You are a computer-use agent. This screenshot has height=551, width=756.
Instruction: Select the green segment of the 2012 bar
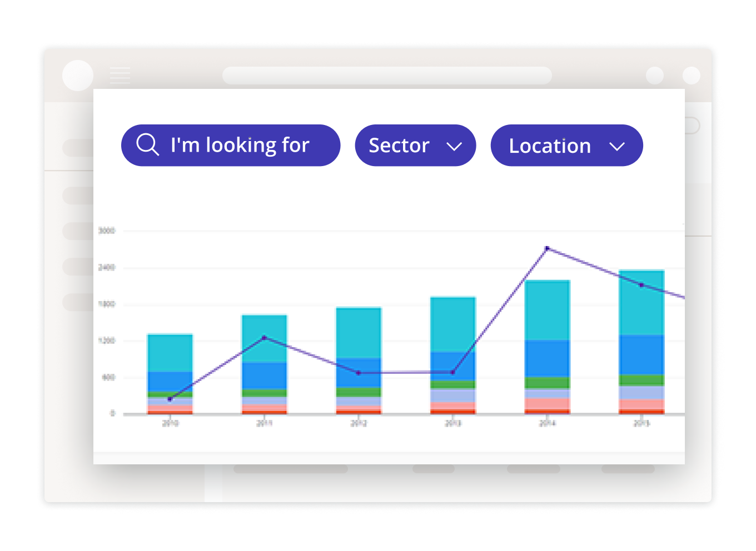tap(359, 392)
